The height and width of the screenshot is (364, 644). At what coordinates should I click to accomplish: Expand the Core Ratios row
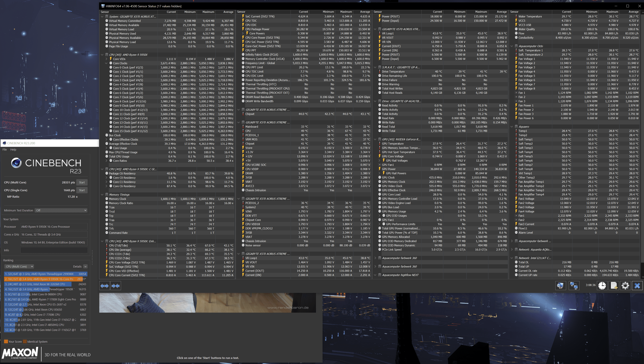tap(107, 161)
